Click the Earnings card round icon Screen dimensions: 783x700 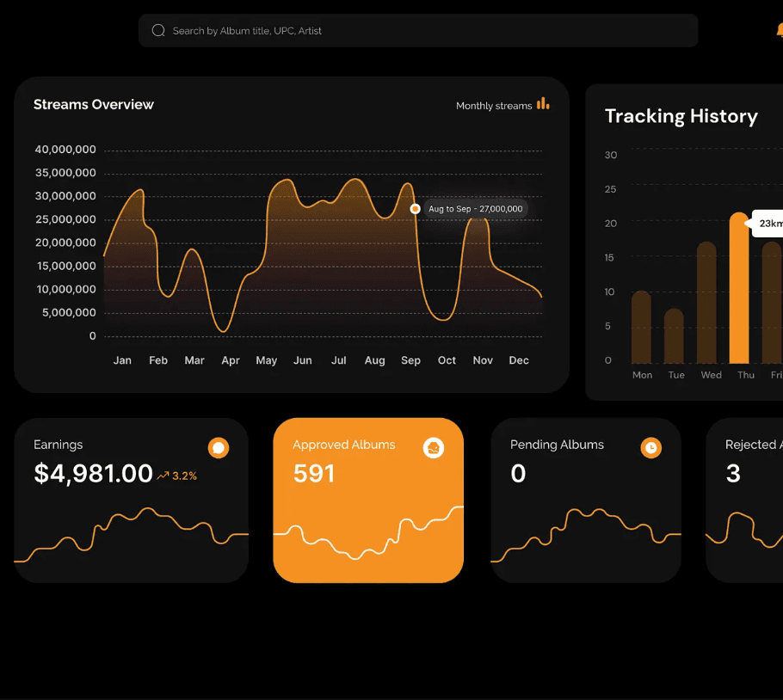(219, 447)
